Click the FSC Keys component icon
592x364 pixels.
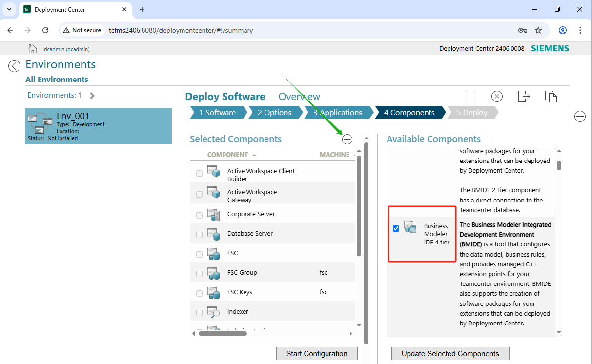(214, 293)
